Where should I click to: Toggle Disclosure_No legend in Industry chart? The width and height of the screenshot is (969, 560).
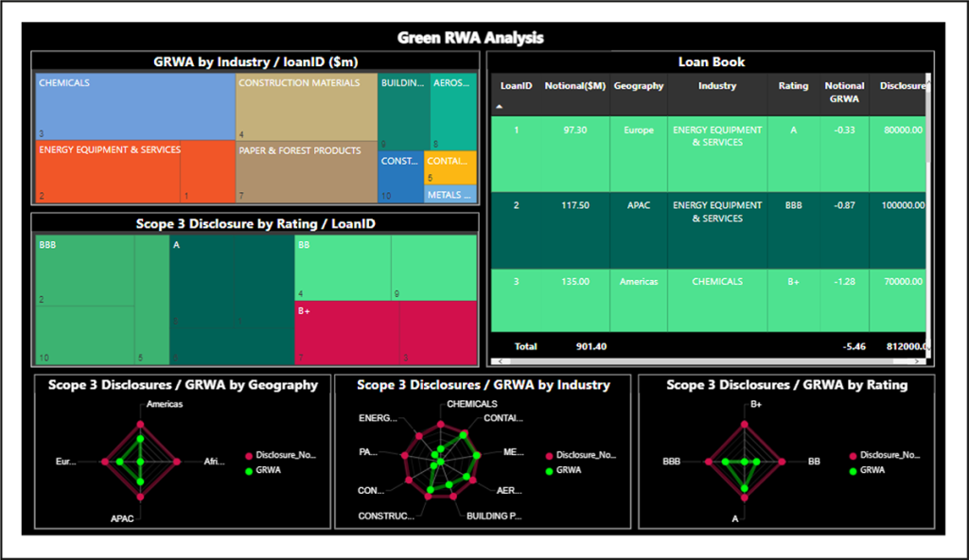coord(579,454)
